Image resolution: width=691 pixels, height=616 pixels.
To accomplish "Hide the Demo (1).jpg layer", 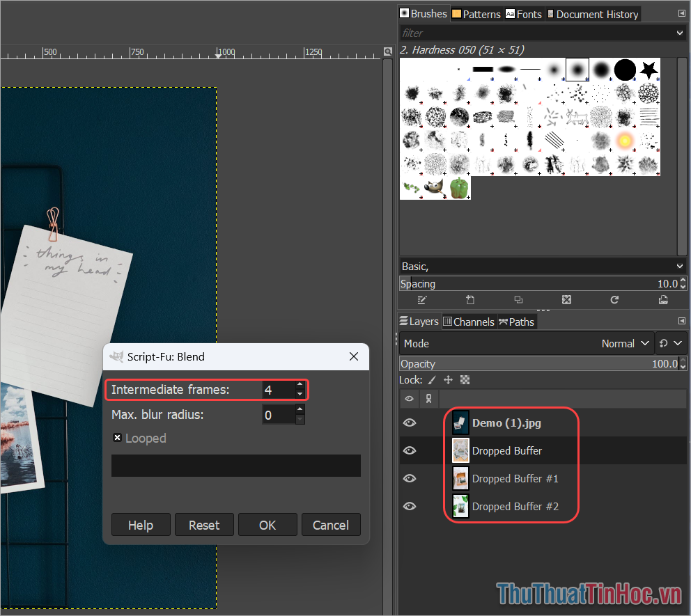I will 410,422.
